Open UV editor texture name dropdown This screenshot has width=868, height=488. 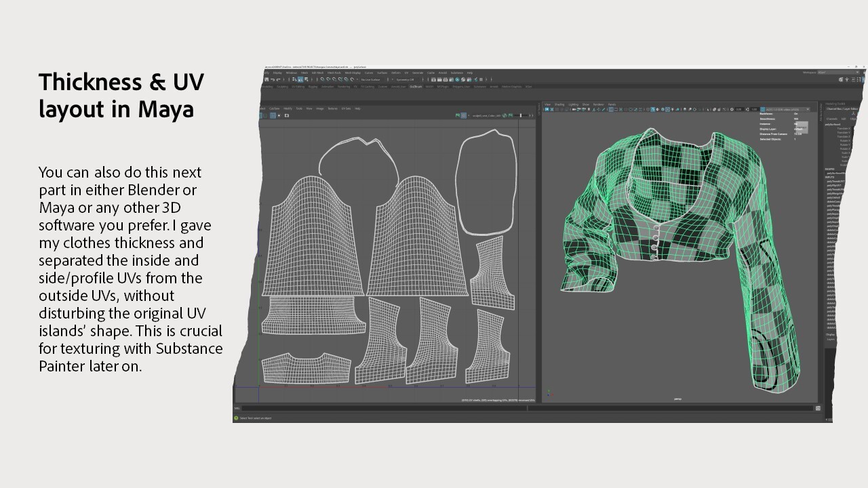pyautogui.click(x=486, y=115)
